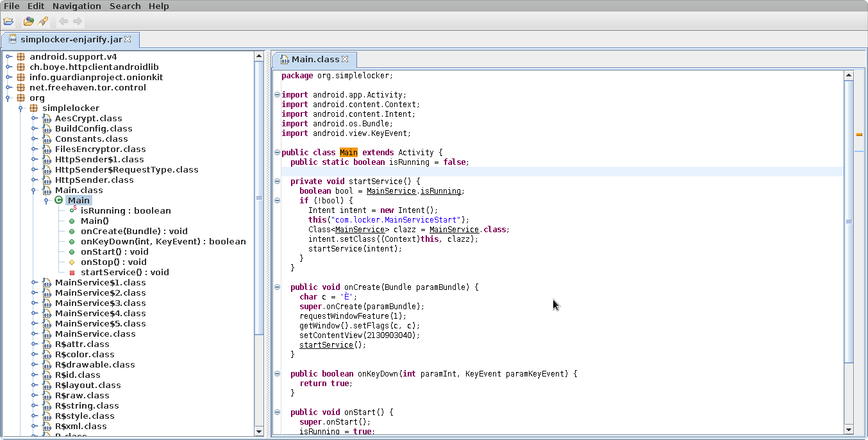Fold the onKeyDown method in code
The image size is (868, 440).
tap(277, 374)
